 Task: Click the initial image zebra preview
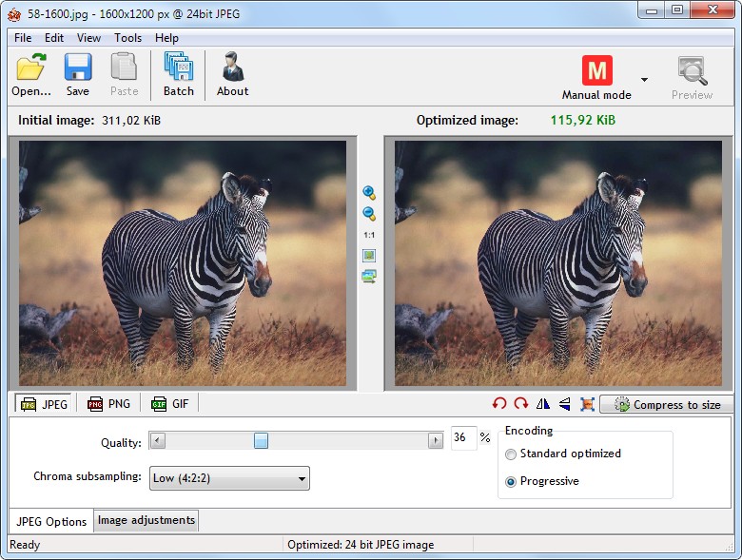click(183, 263)
